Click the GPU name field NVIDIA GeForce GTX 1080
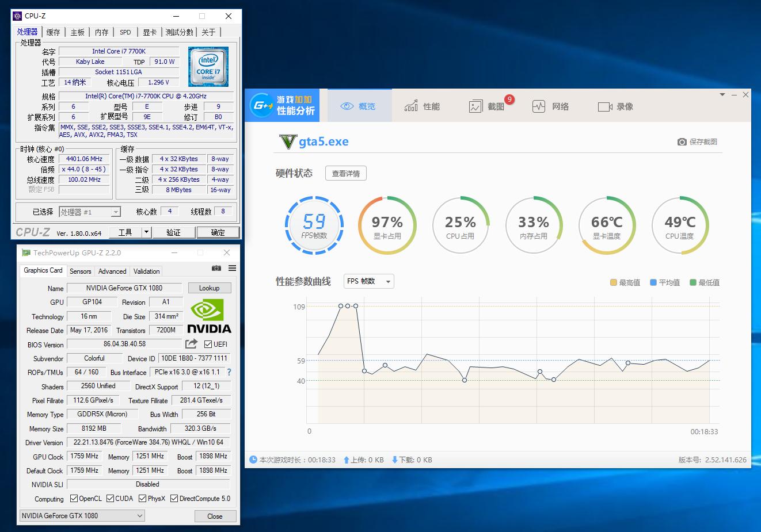This screenshot has width=761, height=532. pos(124,288)
